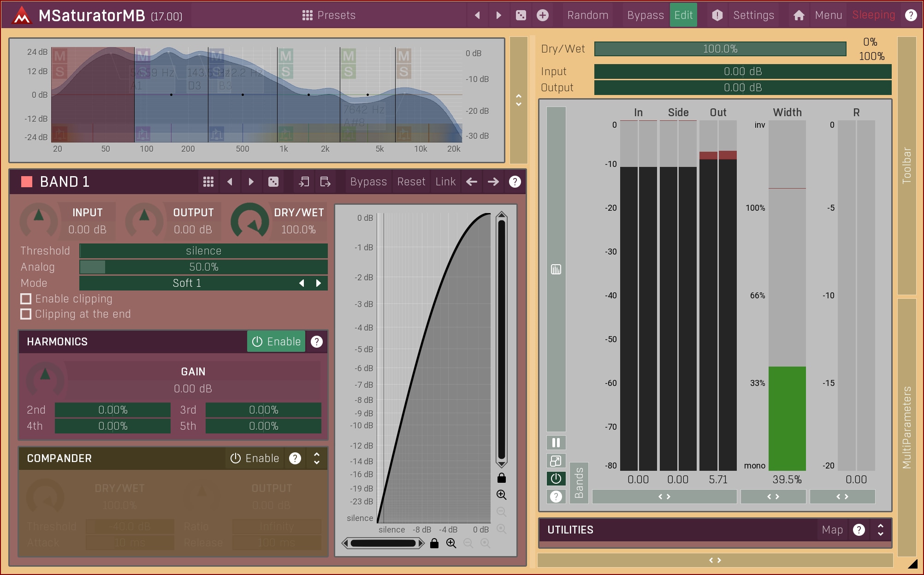Expand the Utilities section arrows
The height and width of the screenshot is (575, 924).
coord(881,530)
